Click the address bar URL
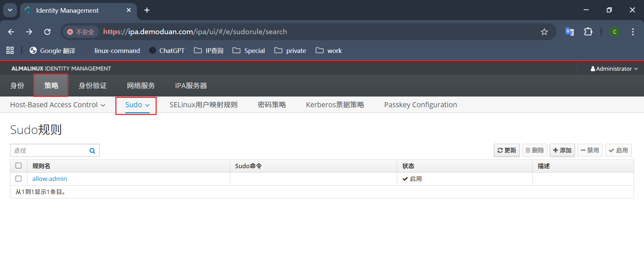 (195, 32)
